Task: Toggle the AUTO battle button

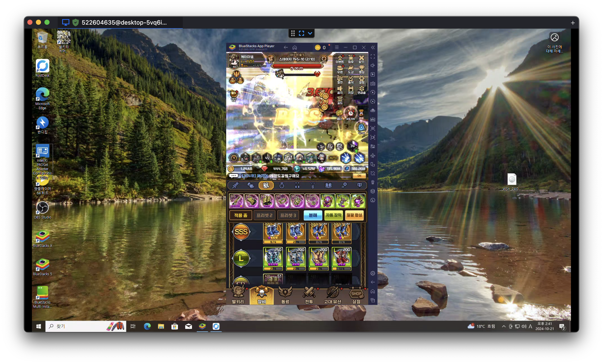Action: [x=333, y=158]
